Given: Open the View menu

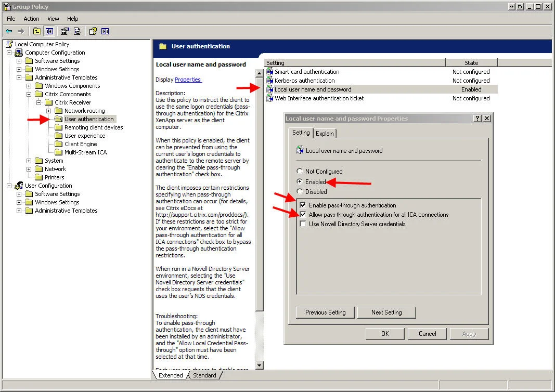Looking at the screenshot, I should [x=53, y=19].
